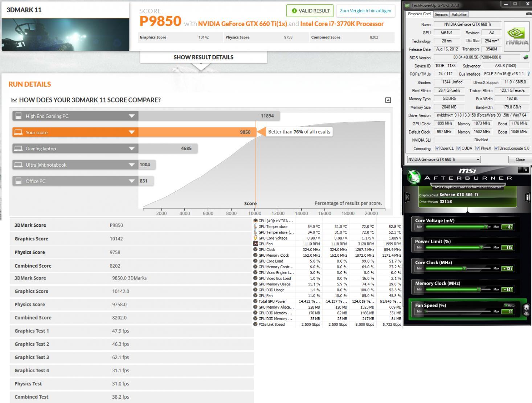Click the Core Clock +132 value field
532x403 pixels.
coord(507,269)
